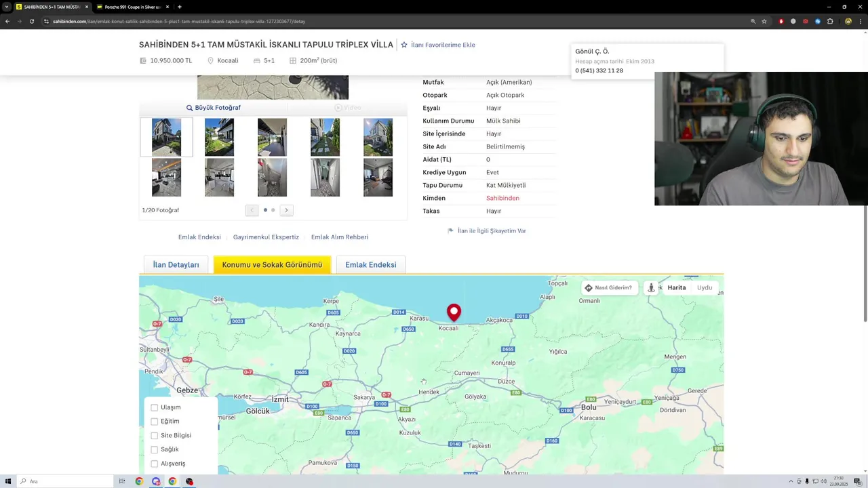The height and width of the screenshot is (488, 868).
Task: Select the second photo page dot
Action: click(273, 210)
